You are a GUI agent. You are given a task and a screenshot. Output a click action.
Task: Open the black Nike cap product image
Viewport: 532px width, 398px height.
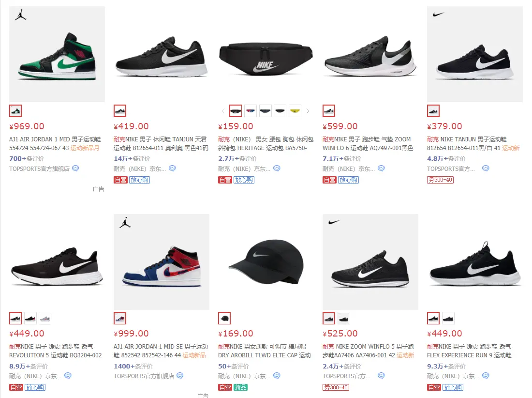(266, 262)
